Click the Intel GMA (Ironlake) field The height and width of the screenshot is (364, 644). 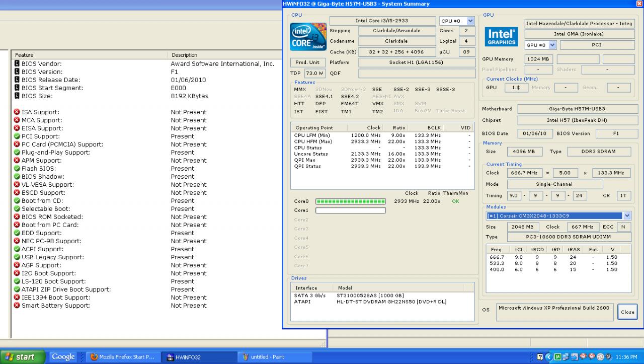click(x=579, y=34)
